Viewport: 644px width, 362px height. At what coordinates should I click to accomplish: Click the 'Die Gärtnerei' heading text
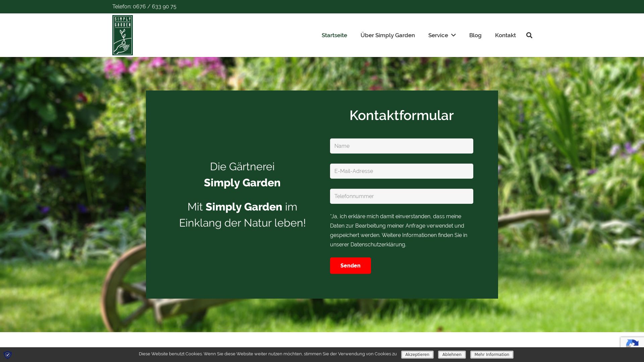point(242,167)
